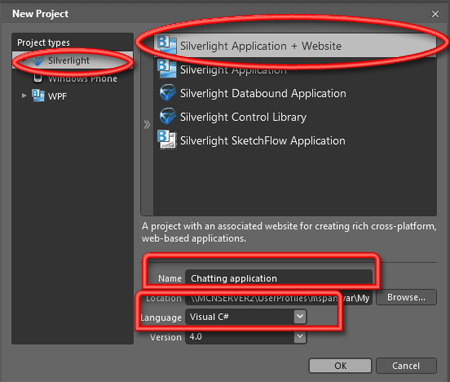Expand the WPF tree node arrow

tap(24, 96)
